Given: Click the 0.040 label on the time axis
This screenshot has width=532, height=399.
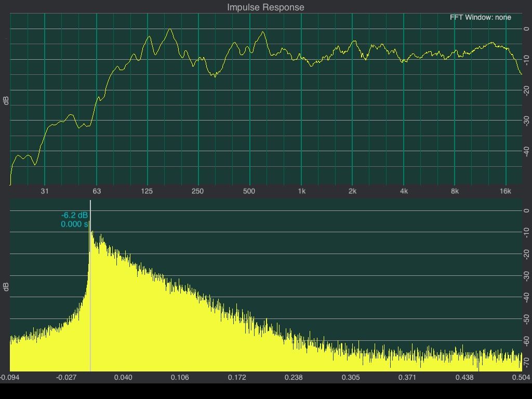Looking at the screenshot, I should click(x=123, y=377).
